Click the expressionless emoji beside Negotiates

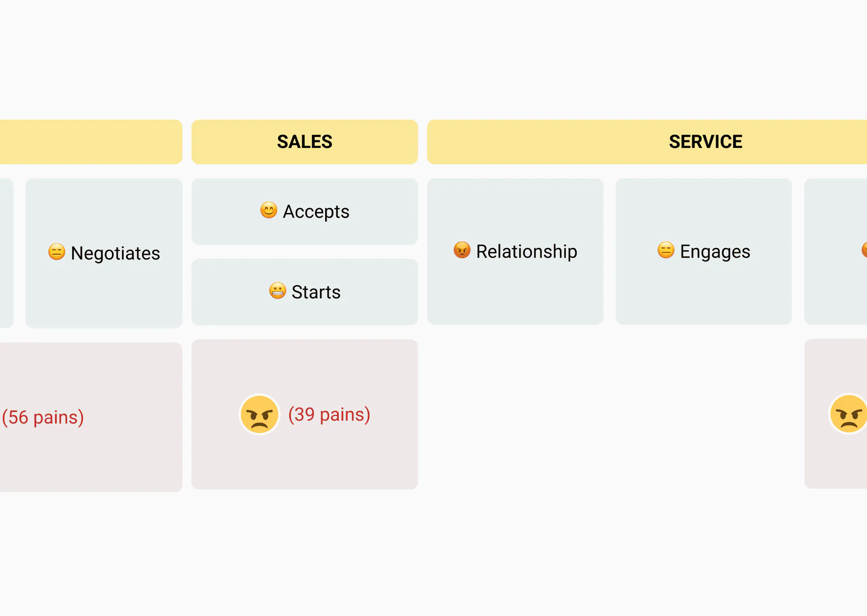coord(56,252)
